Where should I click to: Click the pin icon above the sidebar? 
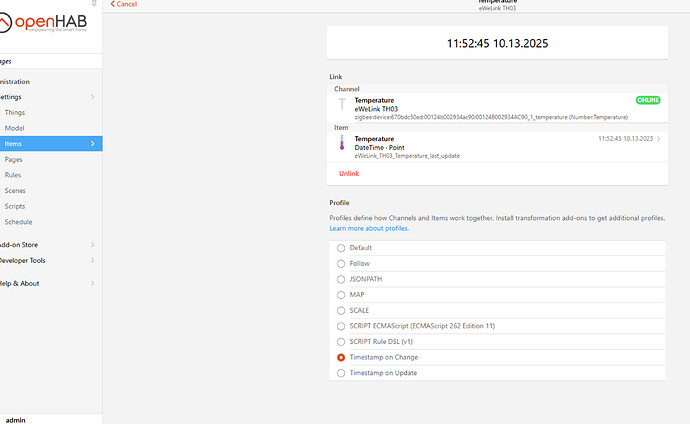point(95,5)
